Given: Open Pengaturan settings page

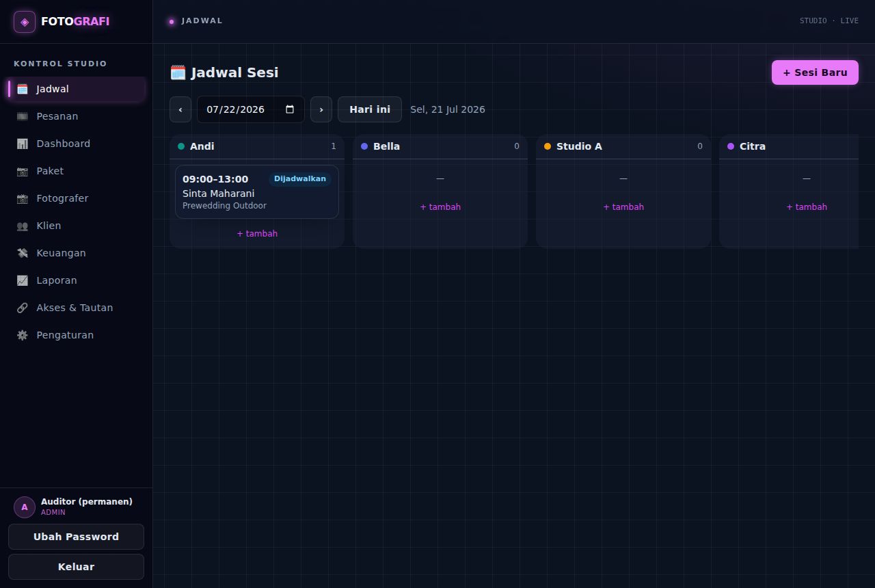Looking at the screenshot, I should tap(76, 335).
